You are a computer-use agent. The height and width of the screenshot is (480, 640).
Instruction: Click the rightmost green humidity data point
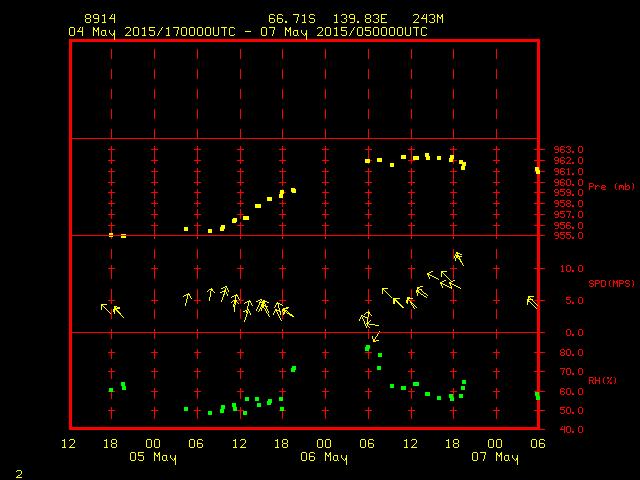click(x=537, y=395)
